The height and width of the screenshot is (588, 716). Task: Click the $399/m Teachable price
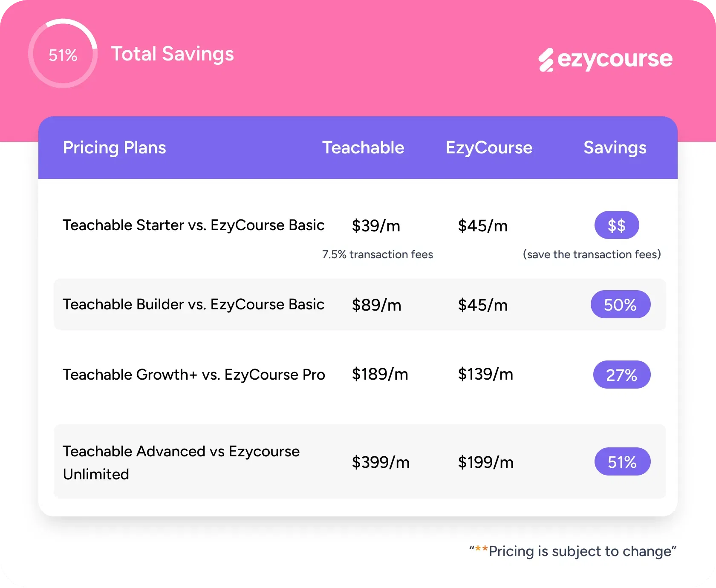click(x=381, y=462)
